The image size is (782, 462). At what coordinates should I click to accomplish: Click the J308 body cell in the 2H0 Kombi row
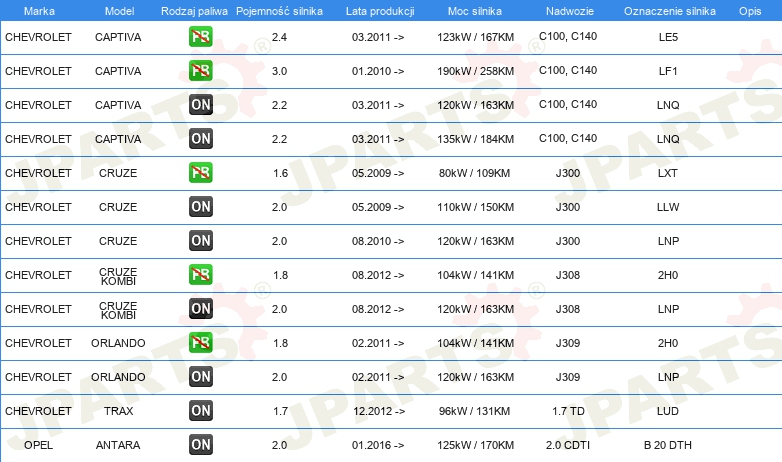tap(568, 275)
